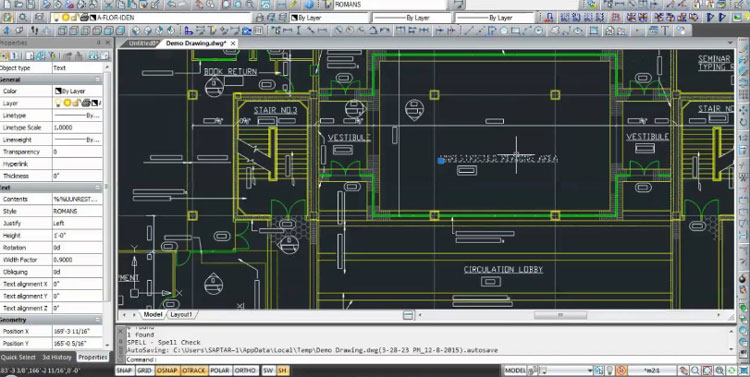Pin the Properties panel with pin icon
Image resolution: width=750 pixels, height=377 pixels.
99,42
